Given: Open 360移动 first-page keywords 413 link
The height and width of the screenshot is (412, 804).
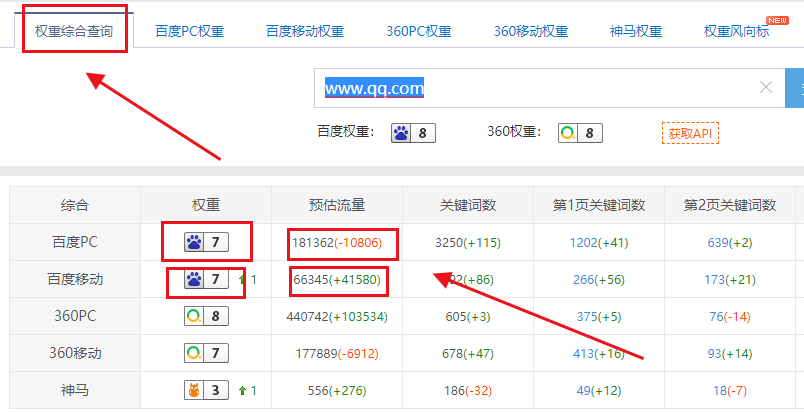Looking at the screenshot, I should [x=584, y=354].
